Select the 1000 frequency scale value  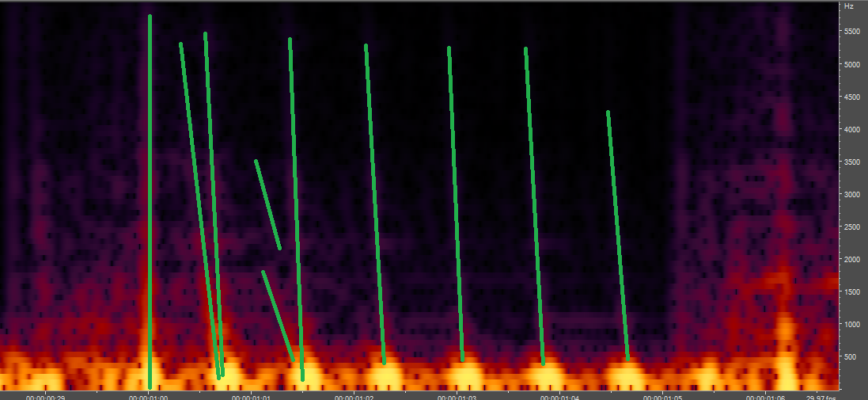[851, 324]
